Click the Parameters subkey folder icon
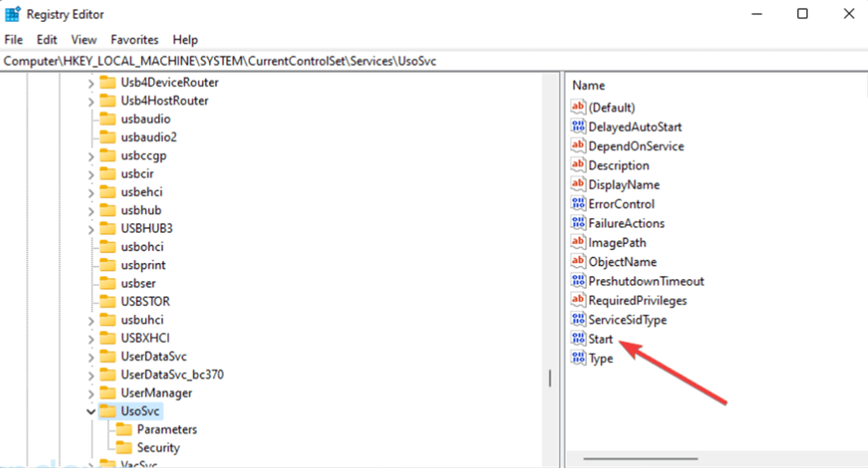Viewport: 868px width, 468px height. point(124,429)
